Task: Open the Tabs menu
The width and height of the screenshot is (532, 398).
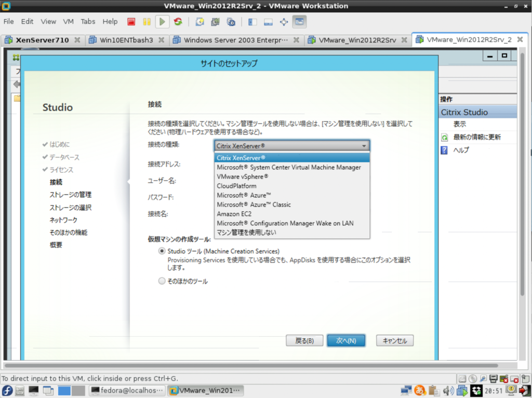Action: [88, 21]
